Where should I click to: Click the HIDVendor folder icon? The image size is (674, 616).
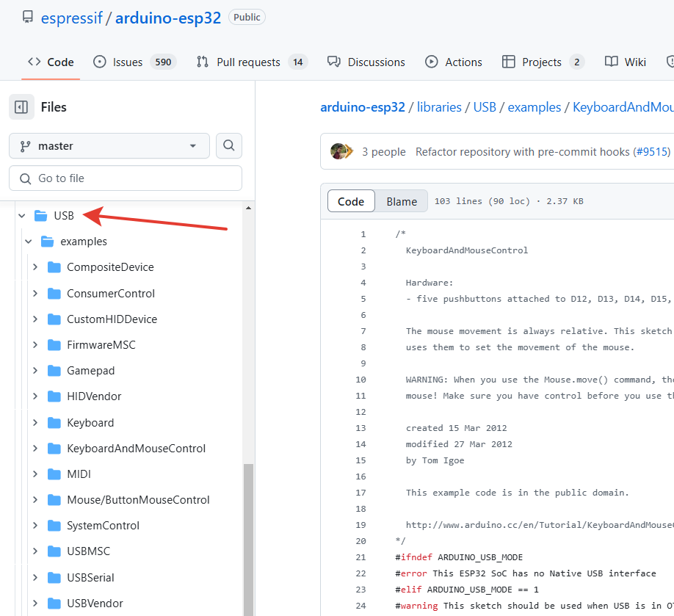pos(54,396)
